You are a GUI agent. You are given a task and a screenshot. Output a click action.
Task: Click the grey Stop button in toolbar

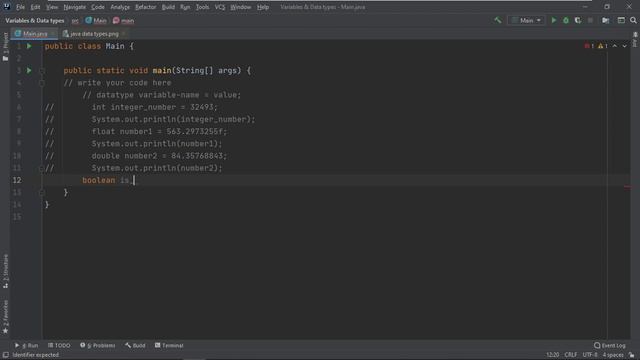tap(590, 20)
